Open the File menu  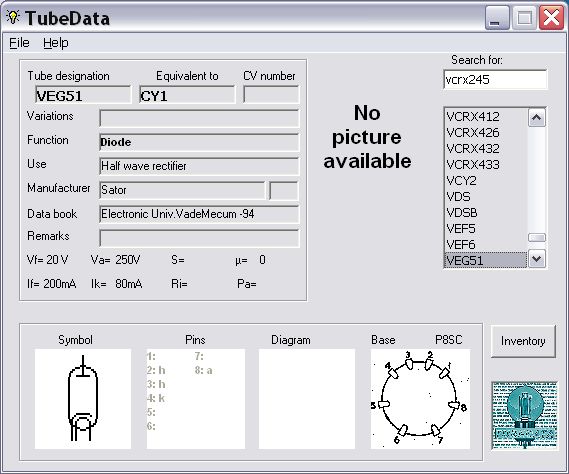19,43
